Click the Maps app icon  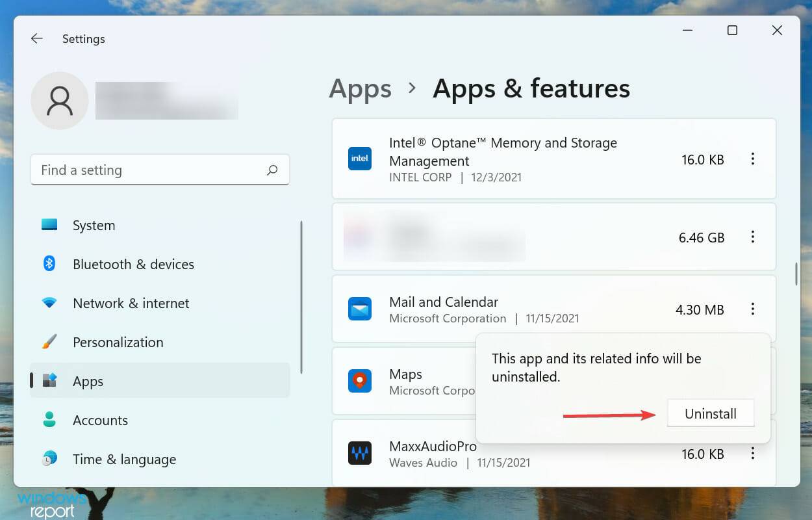(x=360, y=382)
